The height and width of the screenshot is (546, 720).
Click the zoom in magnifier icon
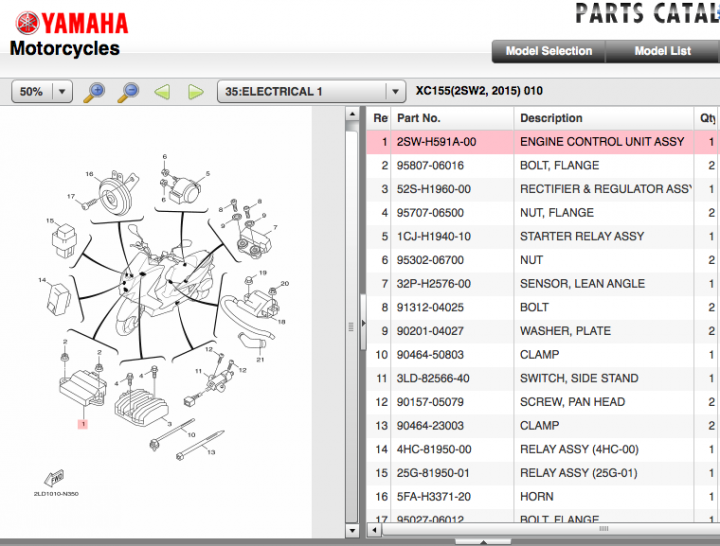(x=94, y=92)
